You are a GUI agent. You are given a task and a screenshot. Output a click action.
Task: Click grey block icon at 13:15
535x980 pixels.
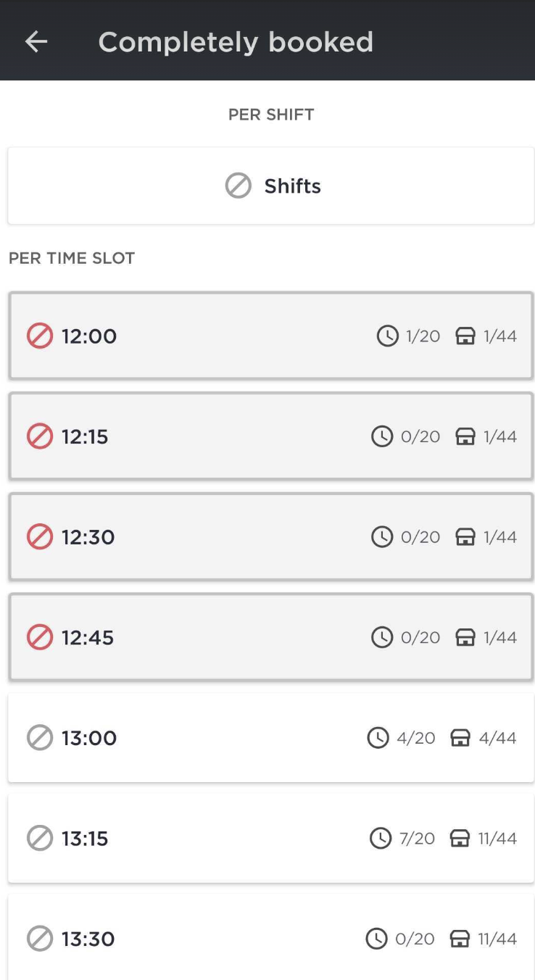point(40,839)
